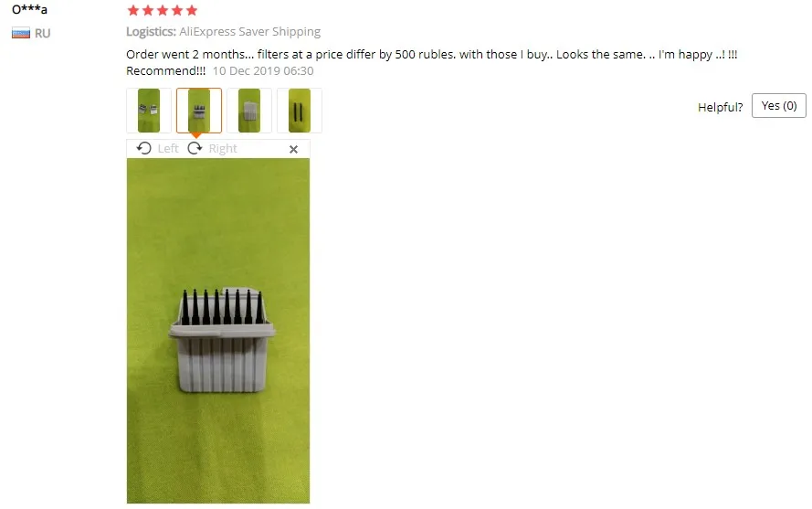Rotate the photo left with the counterclockwise icon

click(144, 149)
